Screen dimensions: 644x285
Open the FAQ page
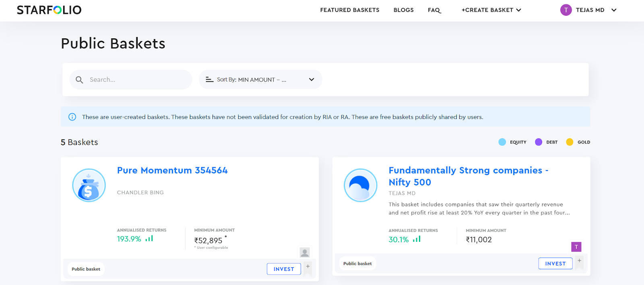434,10
